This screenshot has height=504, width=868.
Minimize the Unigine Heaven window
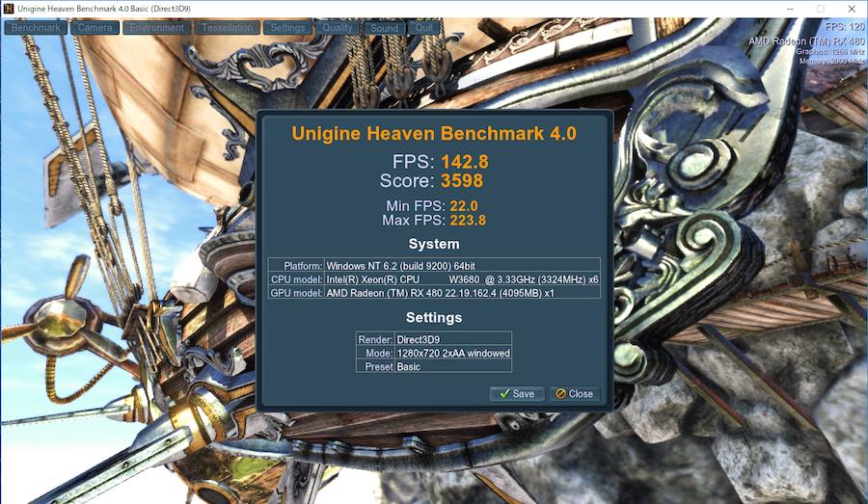coord(790,9)
